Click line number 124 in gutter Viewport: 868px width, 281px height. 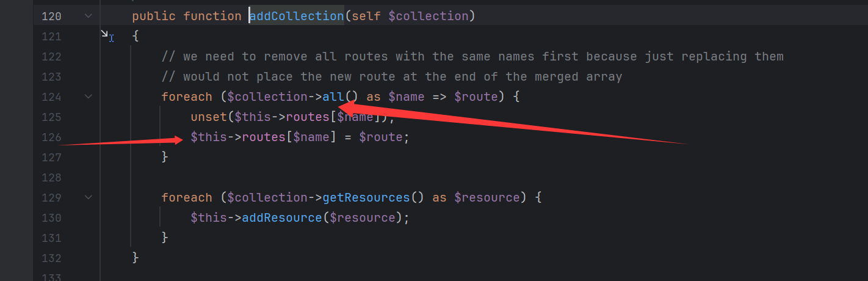click(x=51, y=97)
